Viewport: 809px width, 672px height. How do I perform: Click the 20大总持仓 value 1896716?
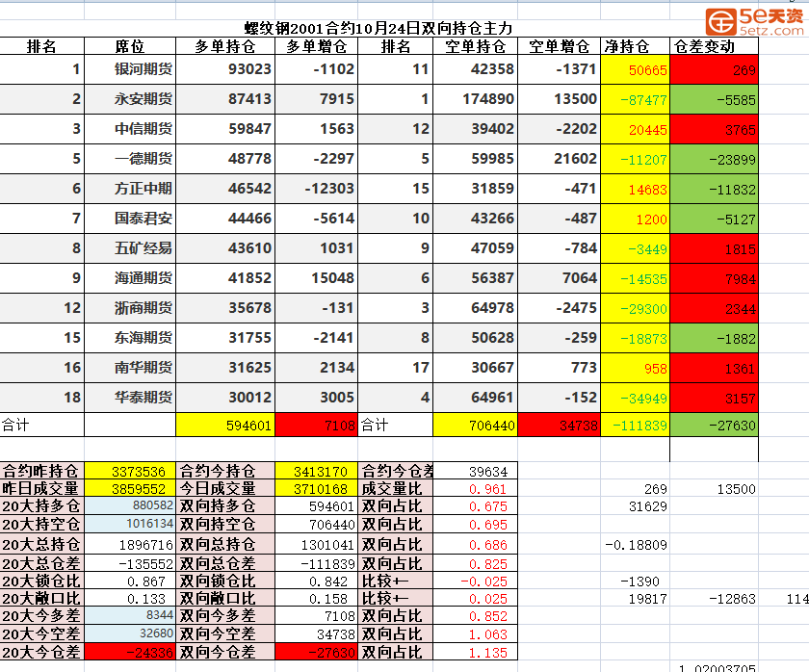click(130, 544)
